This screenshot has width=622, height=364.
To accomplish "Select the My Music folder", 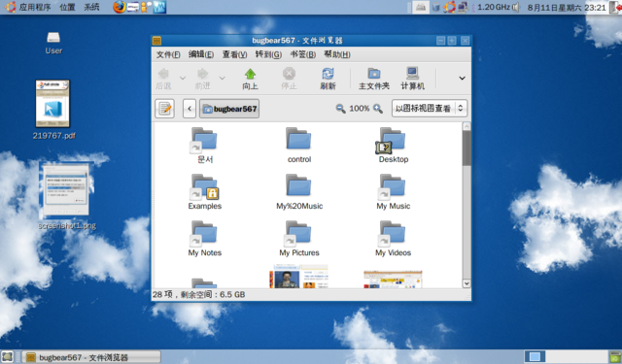I will (393, 191).
